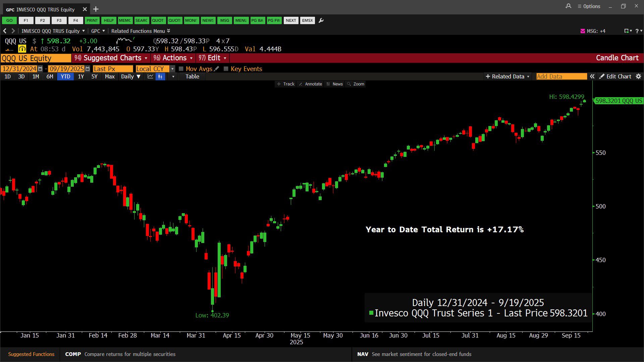Expand the Related Data dropdown
This screenshot has width=644, height=362.
tap(507, 76)
